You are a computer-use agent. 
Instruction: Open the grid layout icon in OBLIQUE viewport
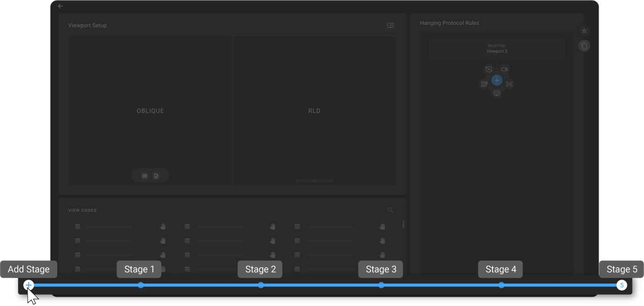(144, 176)
